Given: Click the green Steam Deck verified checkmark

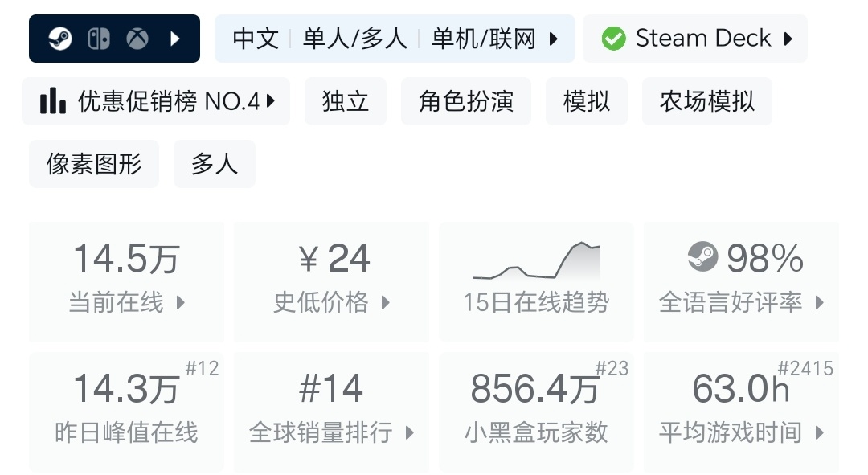Looking at the screenshot, I should (613, 39).
